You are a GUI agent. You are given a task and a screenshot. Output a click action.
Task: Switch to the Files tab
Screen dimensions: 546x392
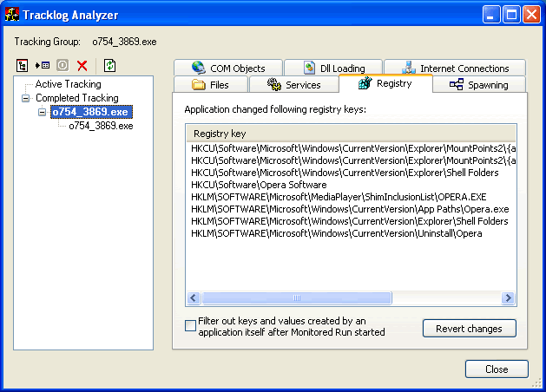coord(211,84)
